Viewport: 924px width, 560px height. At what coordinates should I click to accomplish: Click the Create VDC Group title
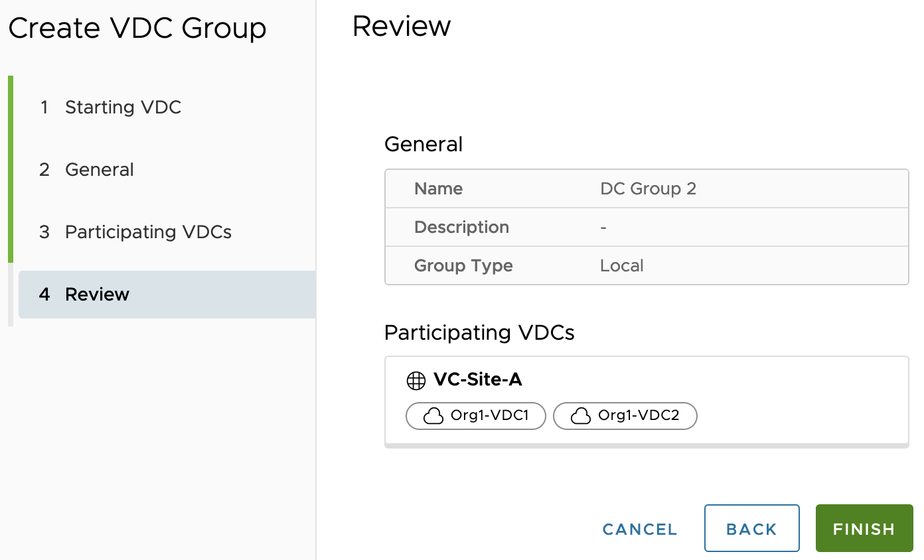point(137,29)
